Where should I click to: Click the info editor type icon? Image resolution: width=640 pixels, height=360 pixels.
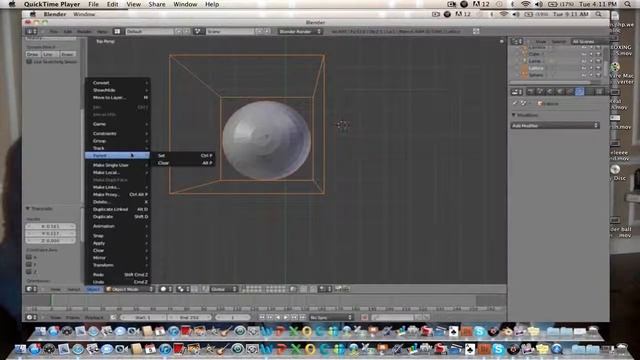(x=31, y=31)
